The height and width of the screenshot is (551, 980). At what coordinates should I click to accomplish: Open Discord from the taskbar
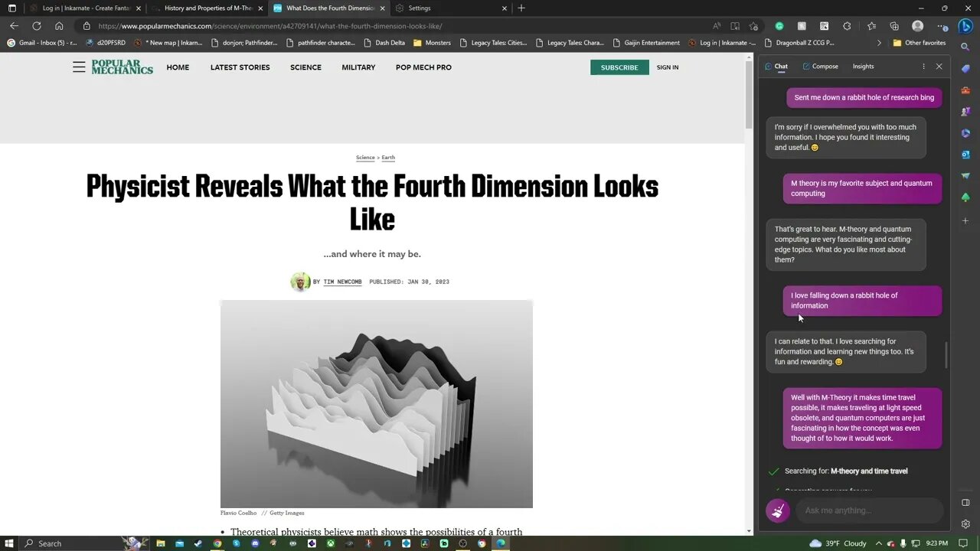[x=255, y=543]
